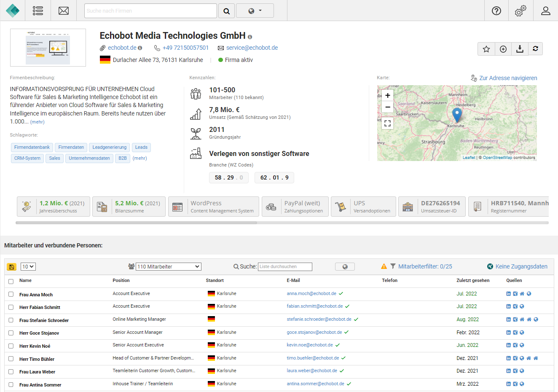Screen dimensions: 558x392
Task: Click the map fullscreen icon
Action: click(387, 123)
